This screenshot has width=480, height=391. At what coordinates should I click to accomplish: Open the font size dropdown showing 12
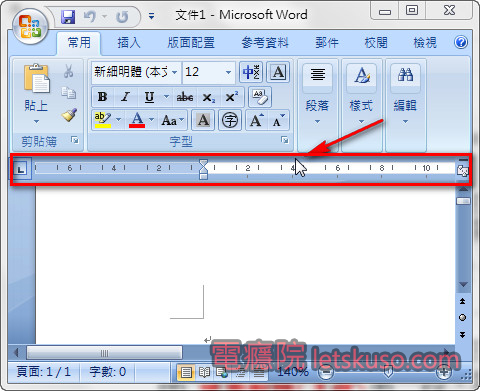tap(228, 72)
